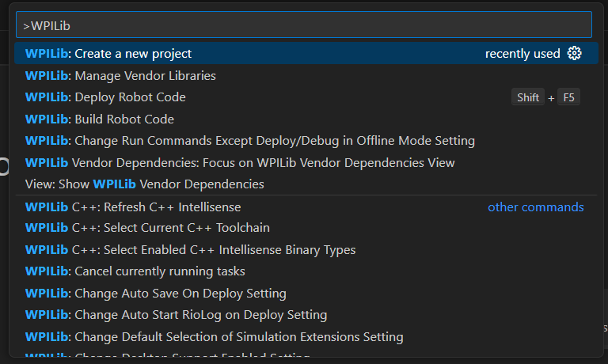The width and height of the screenshot is (608, 364).
Task: Choose Change Auto Start RioLog on Deploy Setting
Action: tap(176, 315)
